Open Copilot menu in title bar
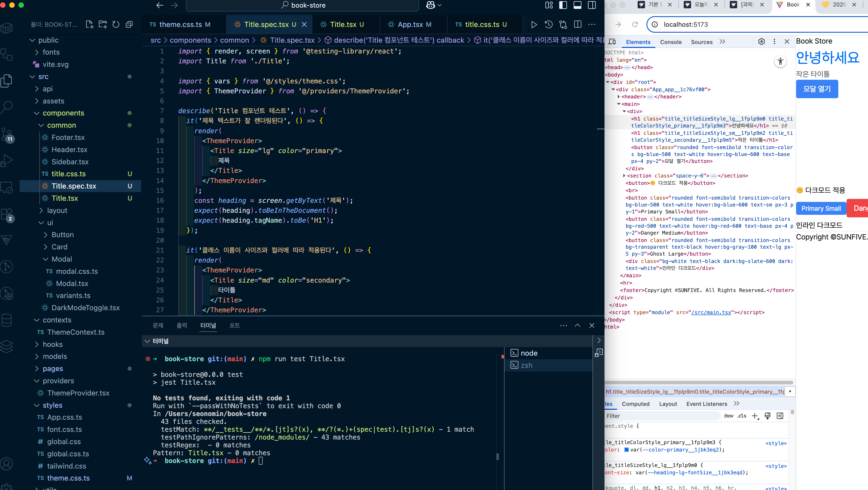Image resolution: width=868 pixels, height=490 pixels. click(x=434, y=5)
